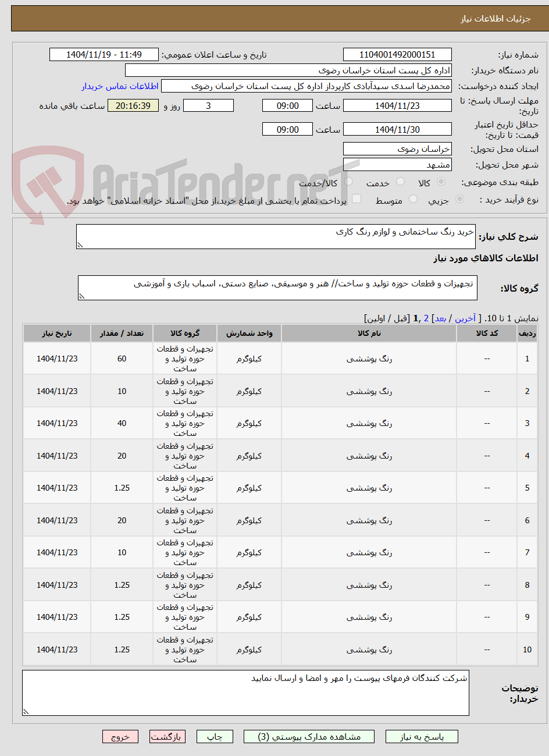Click the quantity 40 in row 3
The width and height of the screenshot is (549, 756).
pyautogui.click(x=122, y=423)
